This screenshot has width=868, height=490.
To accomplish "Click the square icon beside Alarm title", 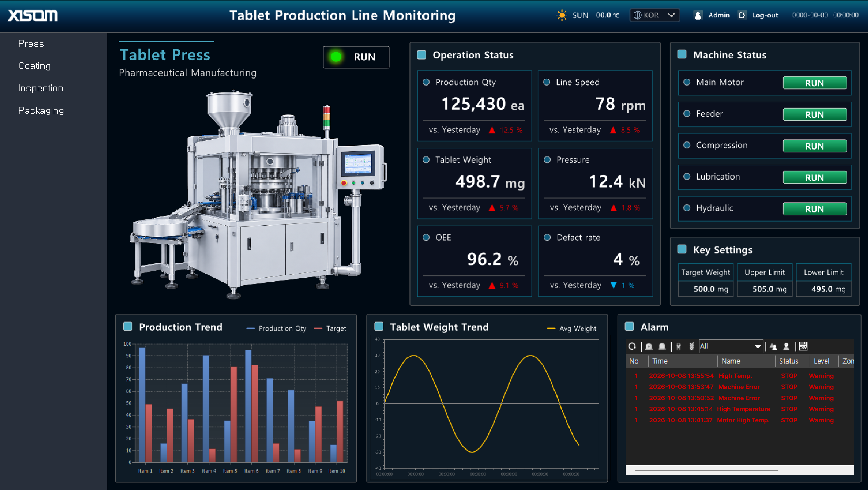I will (x=629, y=326).
